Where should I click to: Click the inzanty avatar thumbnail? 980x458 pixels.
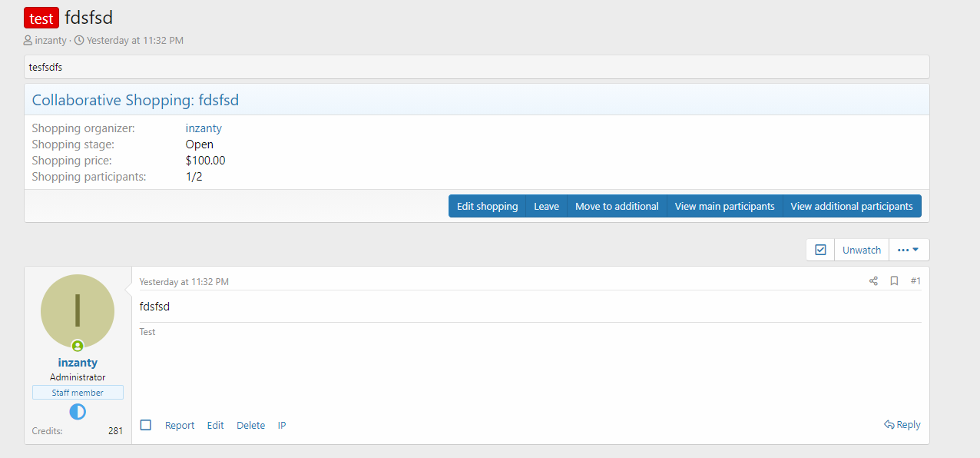pos(78,310)
